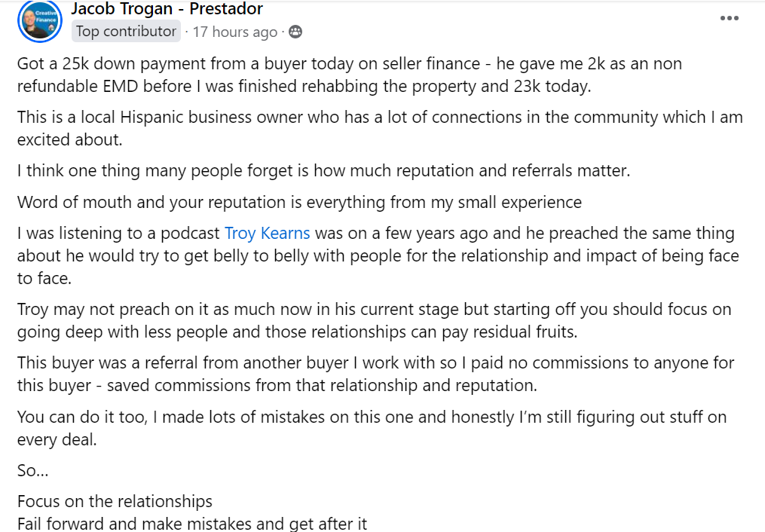Click the group audience privacy icon
Image resolution: width=765 pixels, height=532 pixels.
295,32
